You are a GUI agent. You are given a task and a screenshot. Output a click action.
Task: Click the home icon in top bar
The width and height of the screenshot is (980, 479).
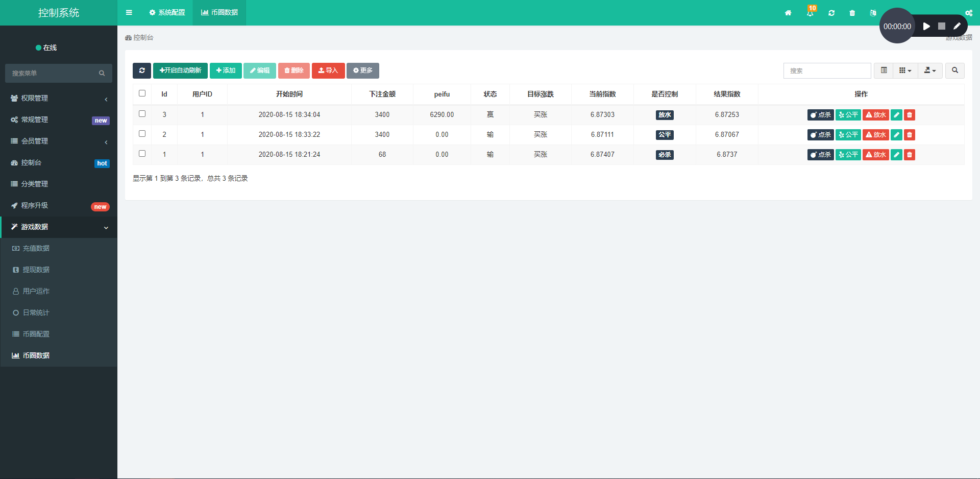click(788, 13)
